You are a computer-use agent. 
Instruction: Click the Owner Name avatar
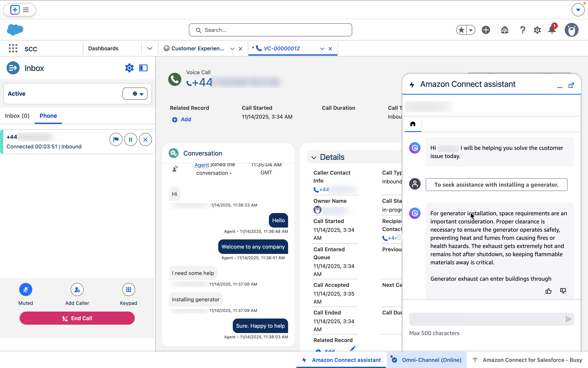click(317, 210)
